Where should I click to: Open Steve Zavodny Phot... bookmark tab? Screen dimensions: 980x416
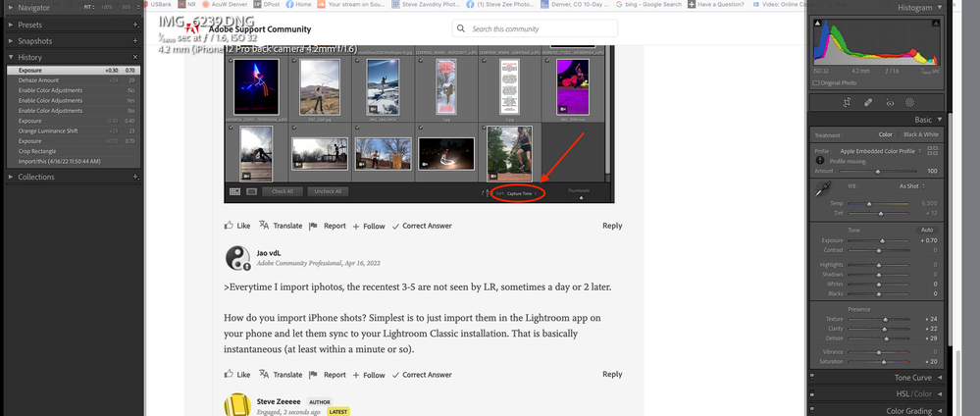426,4
